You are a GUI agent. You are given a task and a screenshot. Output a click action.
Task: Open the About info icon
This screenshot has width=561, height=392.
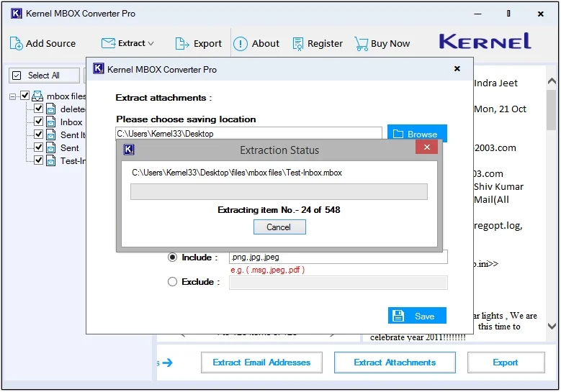click(x=241, y=44)
